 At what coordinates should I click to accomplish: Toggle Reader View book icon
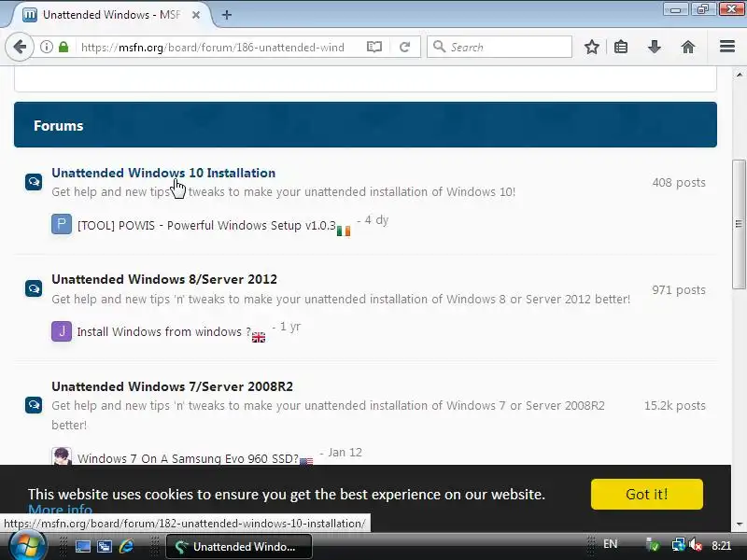coord(374,47)
